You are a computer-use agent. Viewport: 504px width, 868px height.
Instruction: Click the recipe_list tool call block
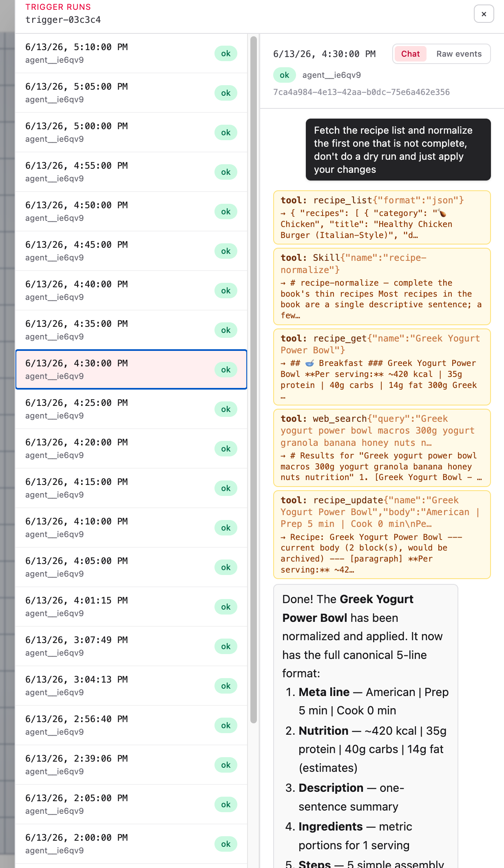382,218
